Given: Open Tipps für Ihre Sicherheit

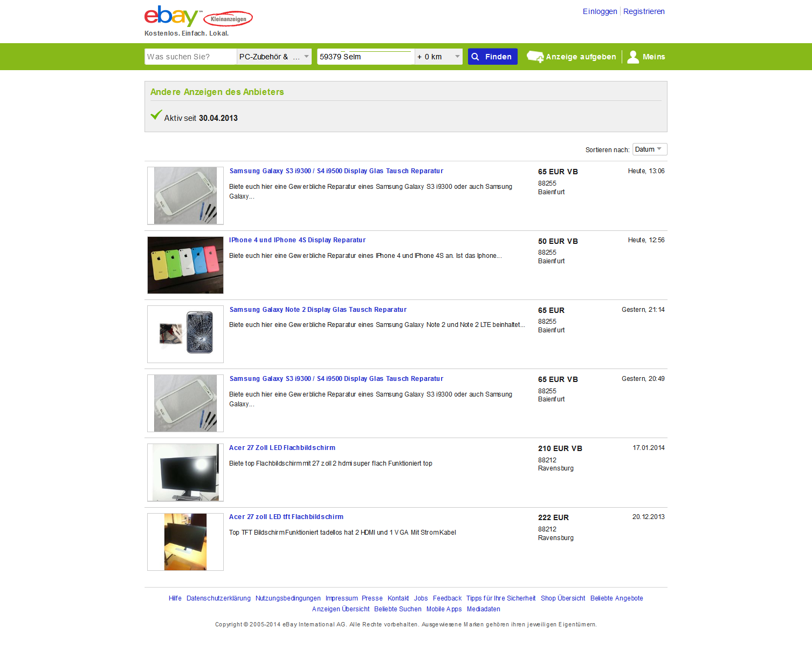Looking at the screenshot, I should click(x=501, y=598).
